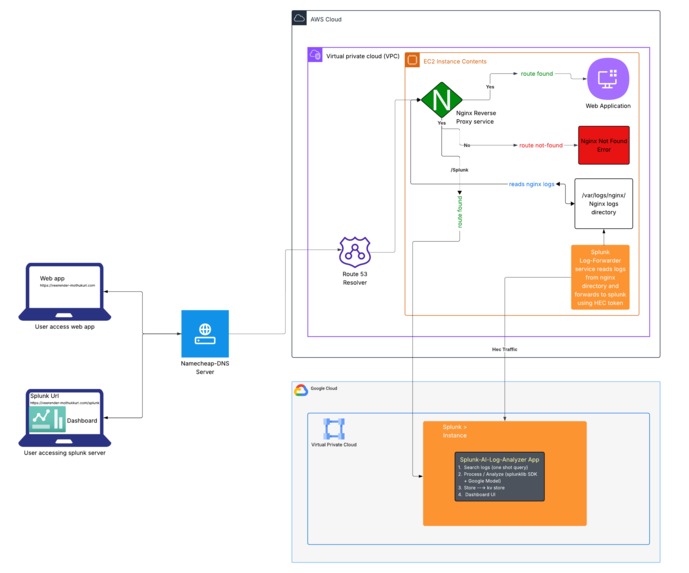This screenshot has height=573, width=689.
Task: Select the 'Hec Traffic' label
Action: click(x=504, y=349)
